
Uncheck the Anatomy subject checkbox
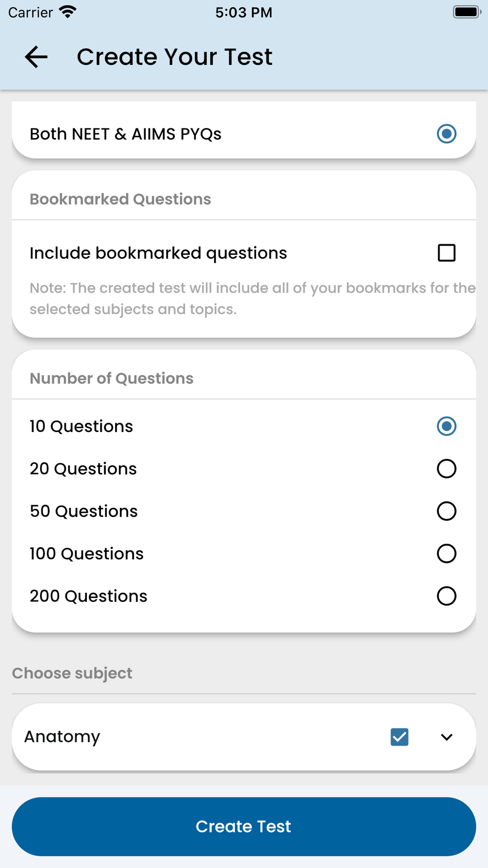(x=399, y=737)
